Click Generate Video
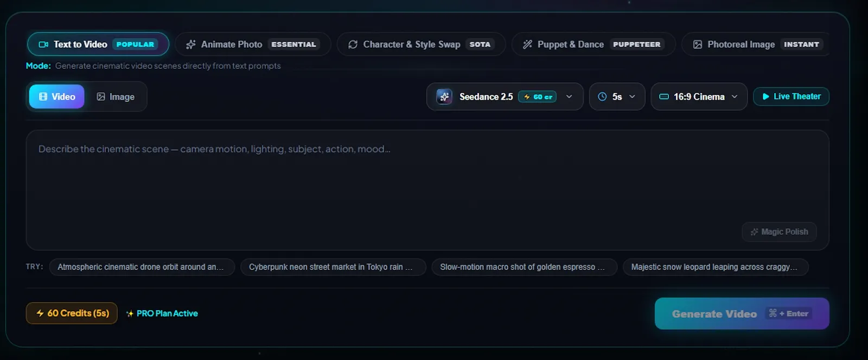The height and width of the screenshot is (360, 868). [x=742, y=313]
